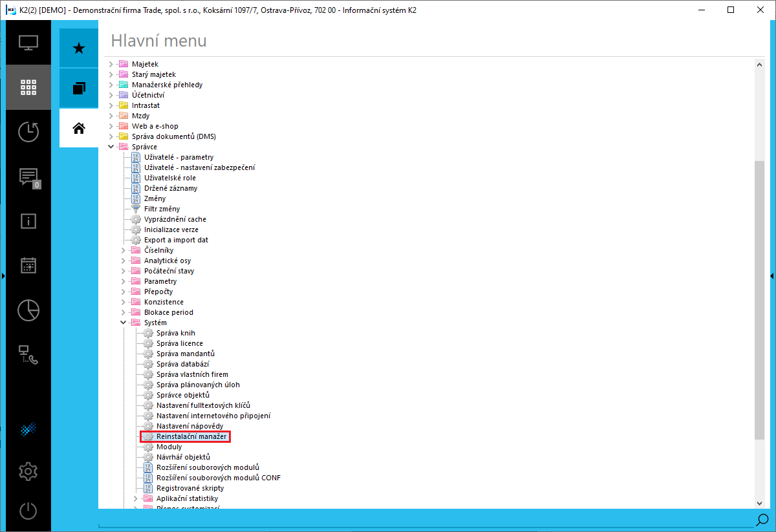
Task: Click the Moduly gear icon
Action: point(148,447)
